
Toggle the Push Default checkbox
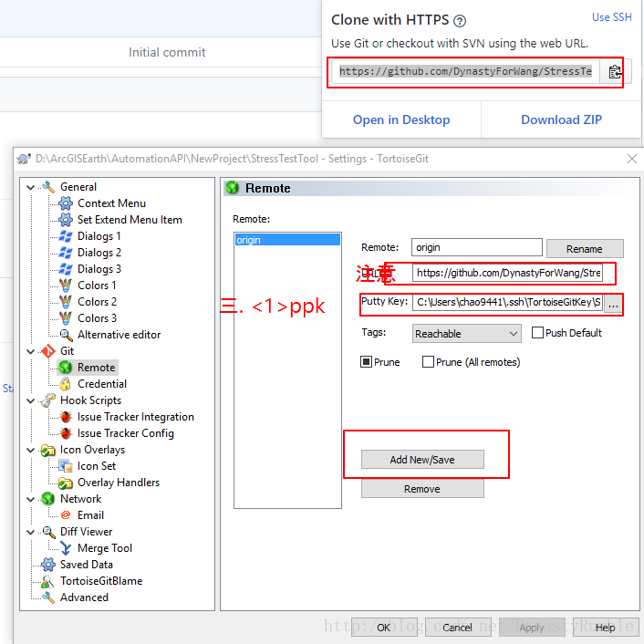tap(537, 333)
